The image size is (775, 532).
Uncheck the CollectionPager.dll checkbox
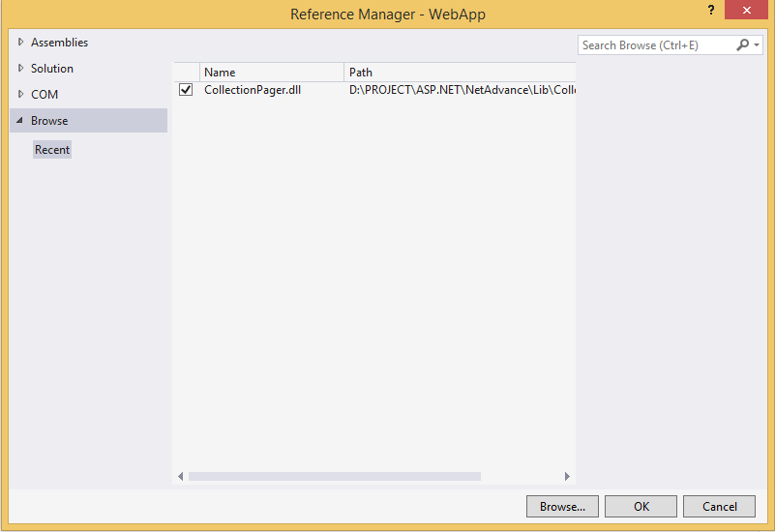(186, 89)
